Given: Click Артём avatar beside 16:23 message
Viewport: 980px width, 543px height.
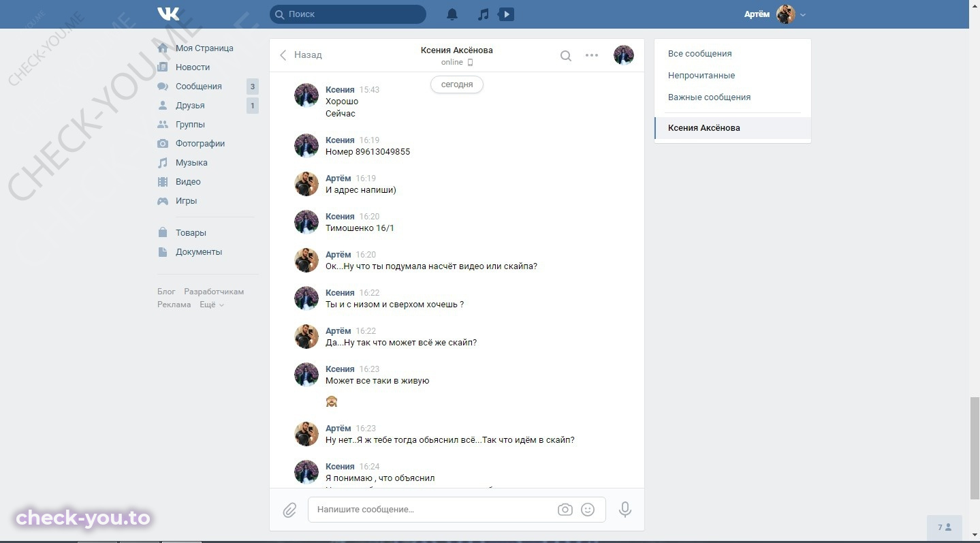Looking at the screenshot, I should 306,434.
